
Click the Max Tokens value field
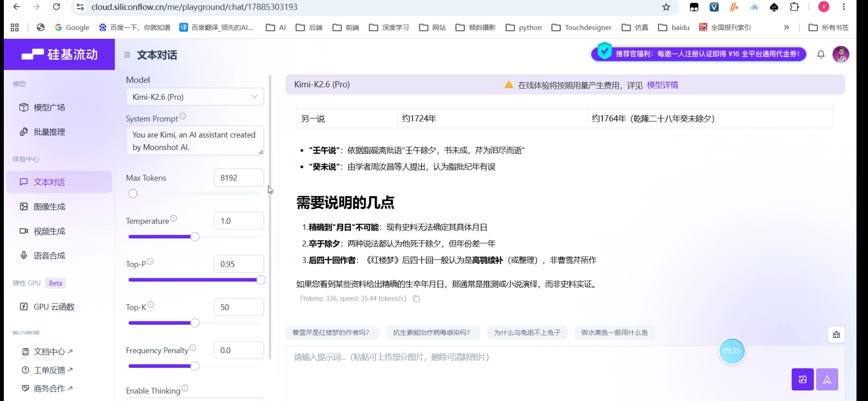pyautogui.click(x=239, y=177)
